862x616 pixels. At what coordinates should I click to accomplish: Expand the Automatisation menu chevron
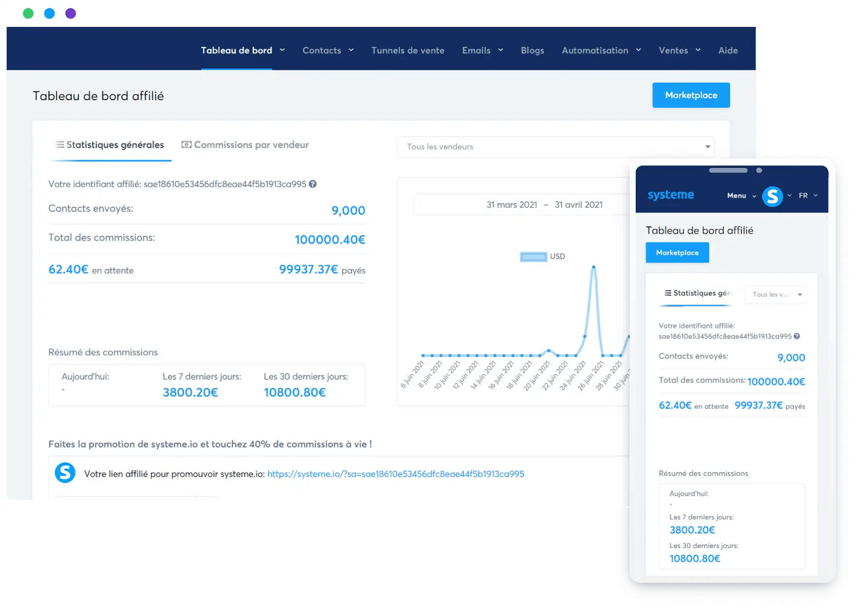click(638, 50)
